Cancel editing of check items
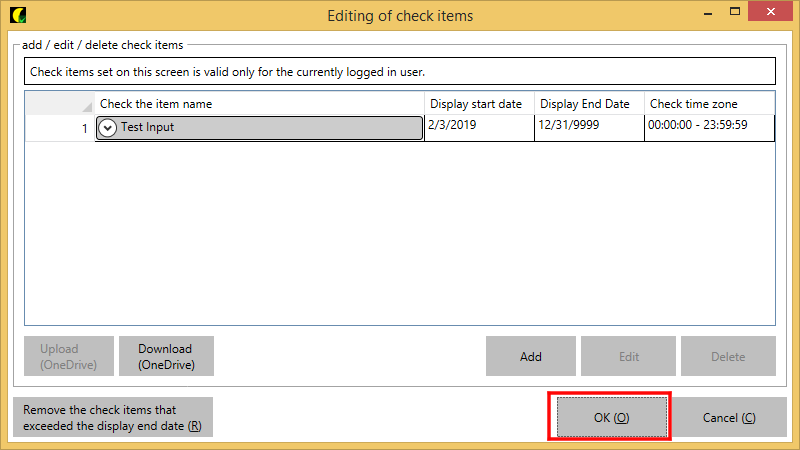Viewport: 800px width, 450px height. [729, 417]
